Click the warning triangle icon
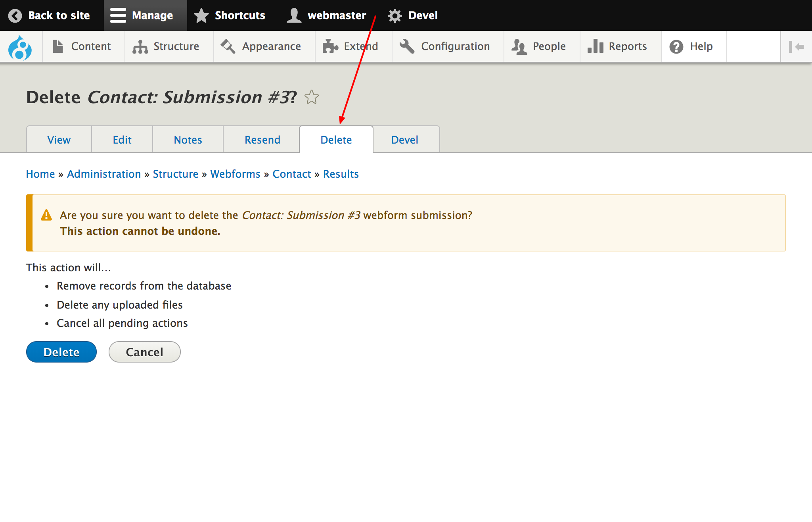The image size is (812, 522). coord(46,215)
